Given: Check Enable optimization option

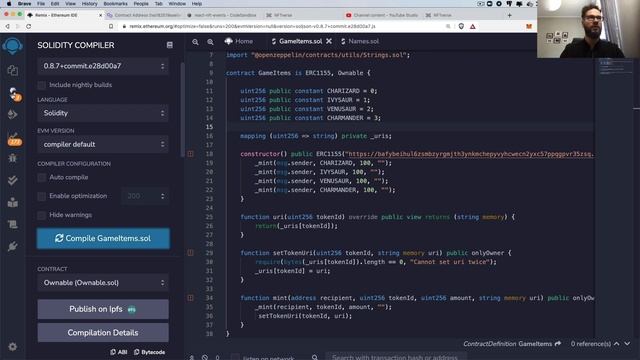Looking at the screenshot, I should [42, 196].
